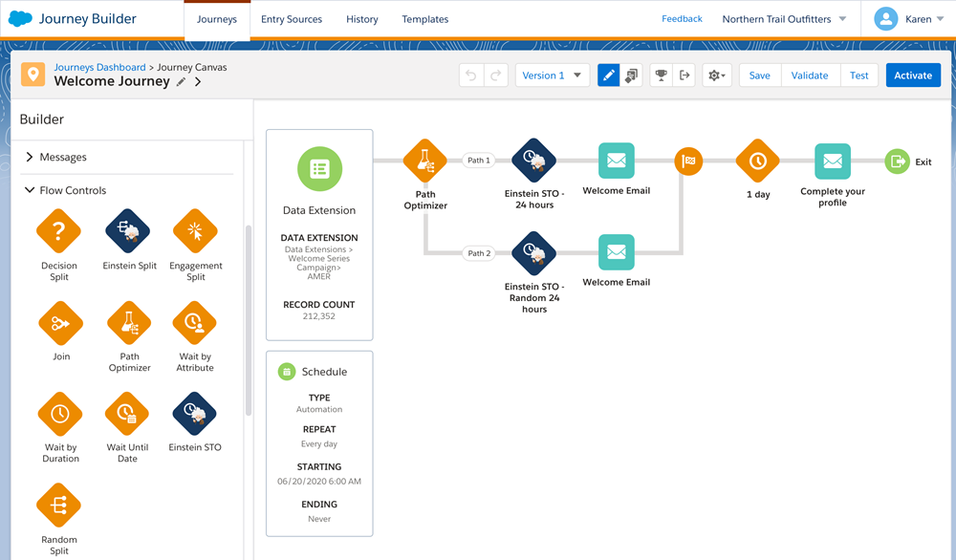Open Northern Trail Outfitters account dropdown
The image size is (956, 560).
click(x=784, y=19)
